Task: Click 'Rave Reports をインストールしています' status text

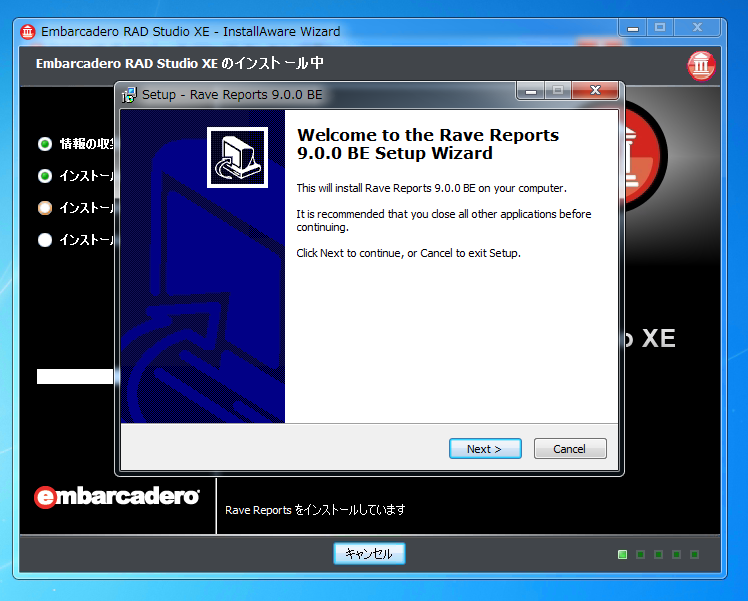Action: pyautogui.click(x=315, y=510)
